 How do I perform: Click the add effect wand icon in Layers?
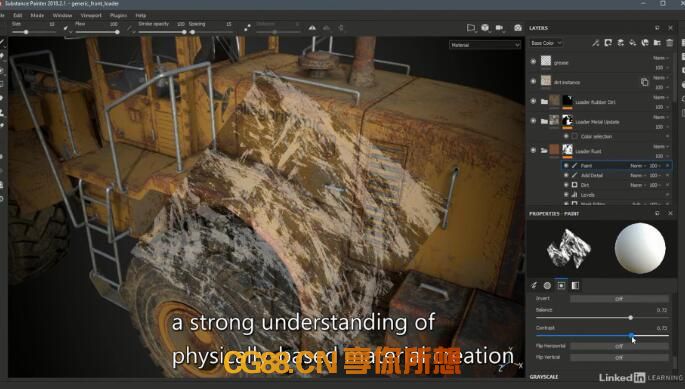tap(595, 43)
